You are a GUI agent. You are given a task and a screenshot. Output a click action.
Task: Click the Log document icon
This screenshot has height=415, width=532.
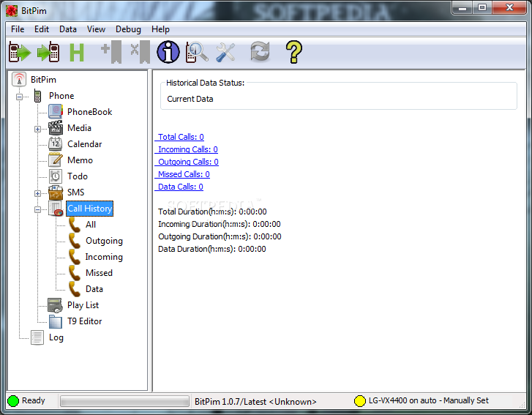[37, 337]
